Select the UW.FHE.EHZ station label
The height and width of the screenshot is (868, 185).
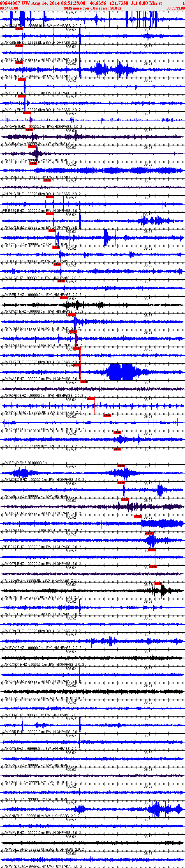13,362
